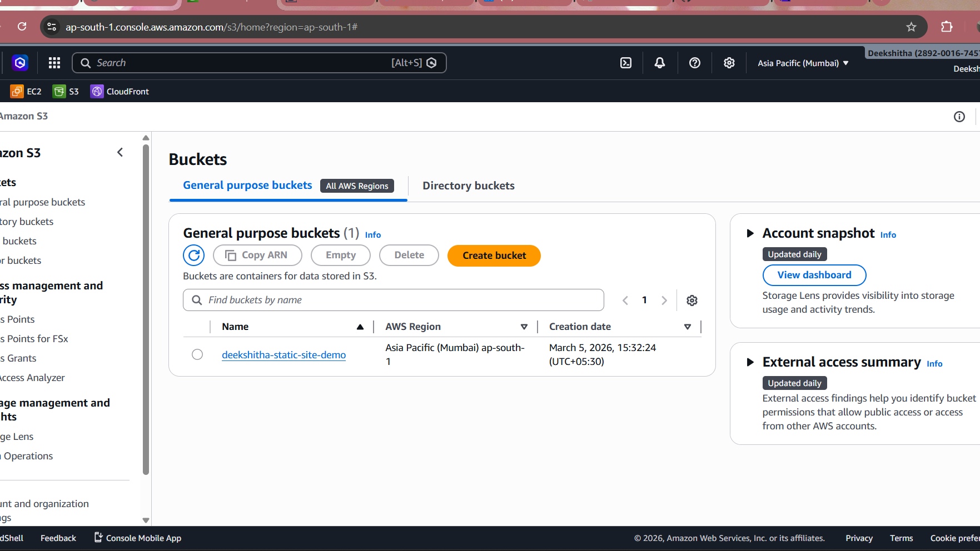Open the deekshitha-static-site-demo bucket link
Viewport: 980px width, 551px height.
283,355
